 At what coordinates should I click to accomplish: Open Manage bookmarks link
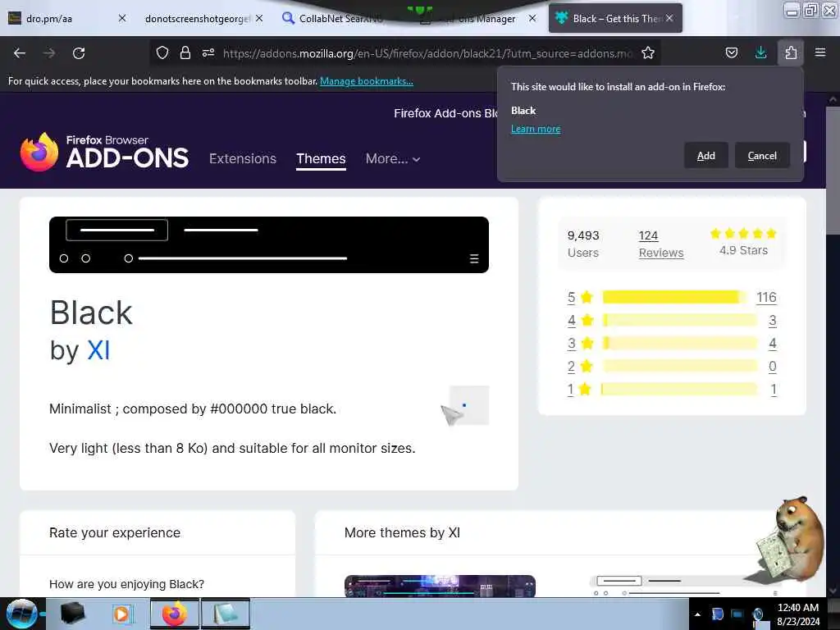tap(367, 81)
